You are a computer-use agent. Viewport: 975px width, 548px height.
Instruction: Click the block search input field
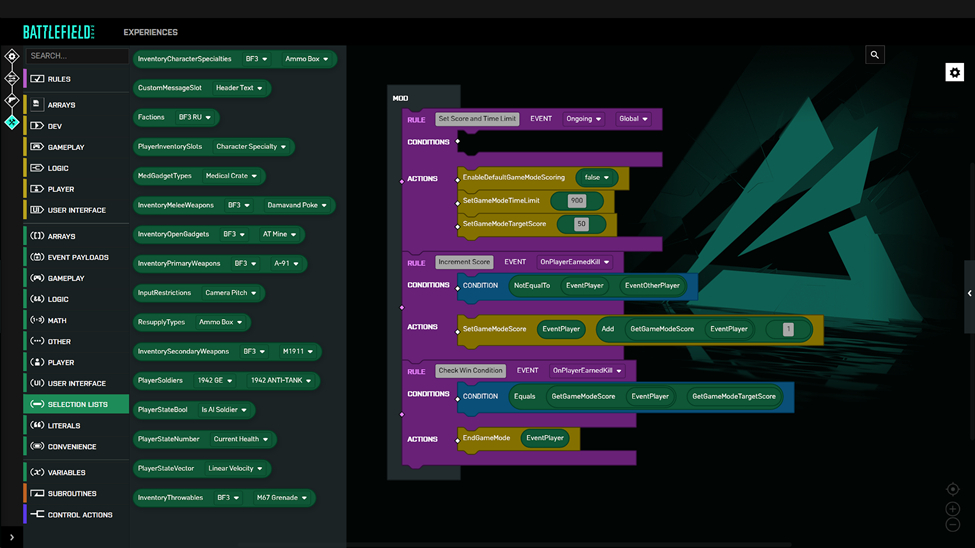[76, 56]
